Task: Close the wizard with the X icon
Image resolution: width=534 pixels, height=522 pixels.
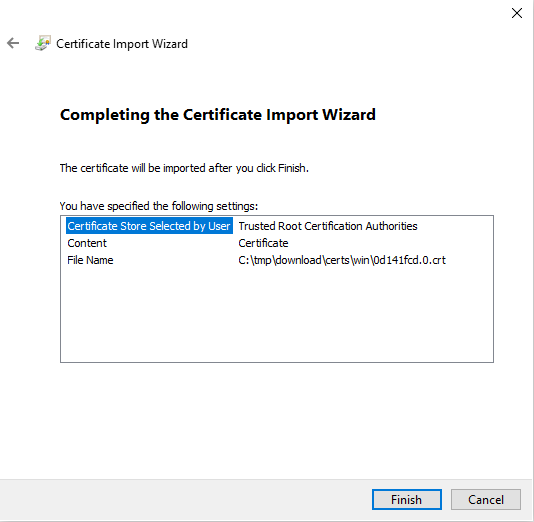Action: tap(517, 13)
